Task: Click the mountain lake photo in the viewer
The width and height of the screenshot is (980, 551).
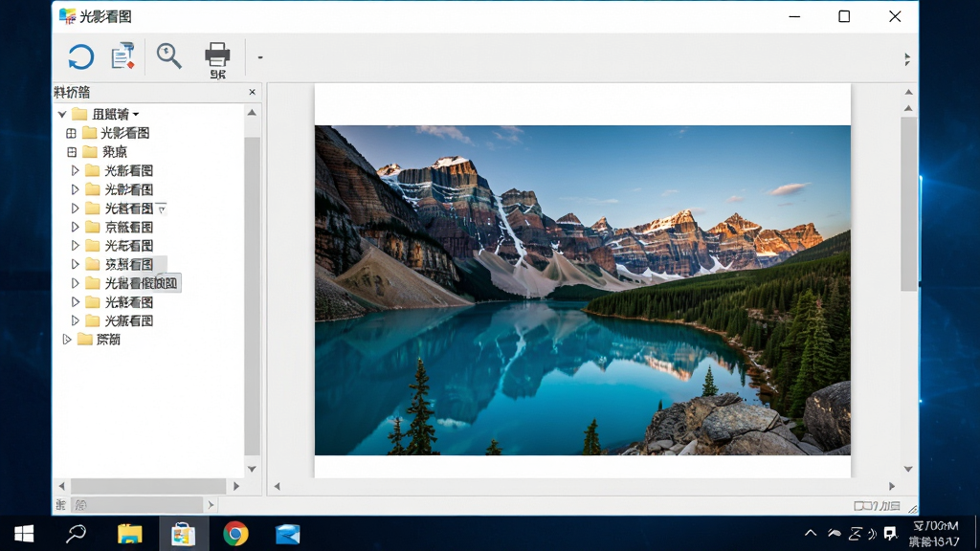Action: [x=583, y=290]
